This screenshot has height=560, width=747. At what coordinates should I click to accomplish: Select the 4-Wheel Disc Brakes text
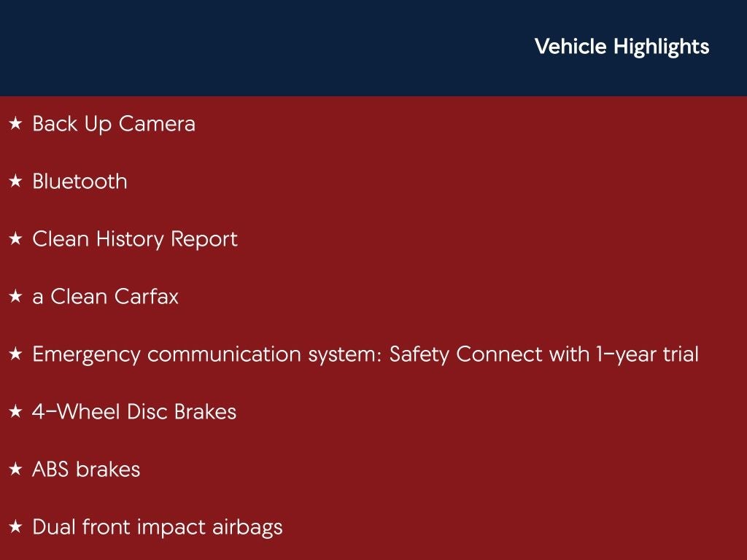(x=134, y=412)
